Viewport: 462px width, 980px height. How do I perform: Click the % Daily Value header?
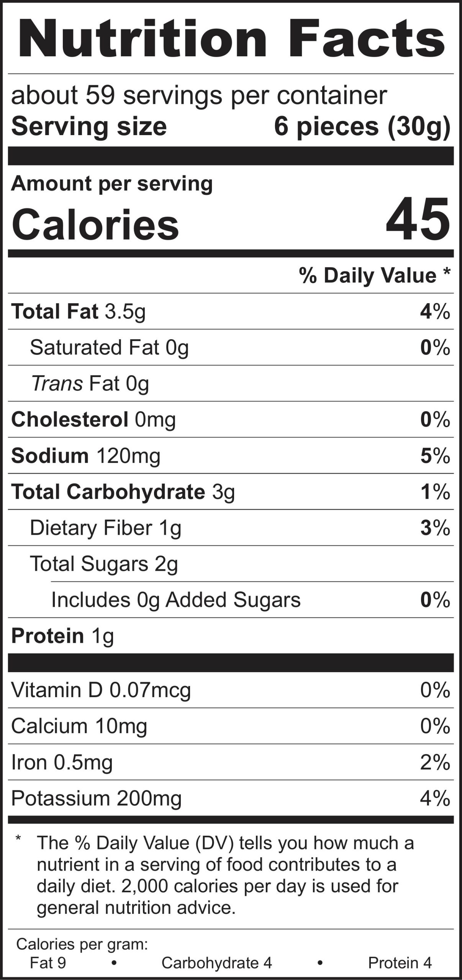pos(374,276)
